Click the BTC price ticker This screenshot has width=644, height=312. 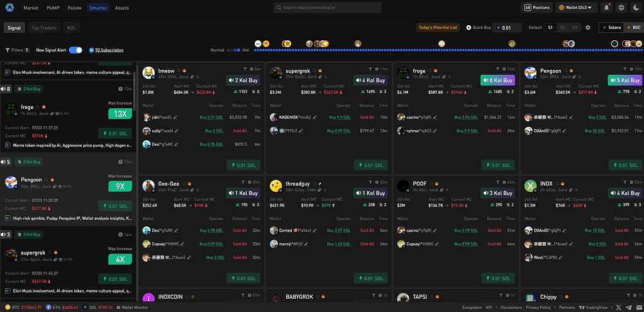pyautogui.click(x=24, y=307)
